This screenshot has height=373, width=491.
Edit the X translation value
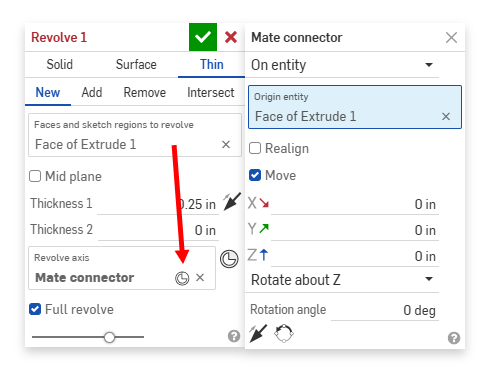355,204
